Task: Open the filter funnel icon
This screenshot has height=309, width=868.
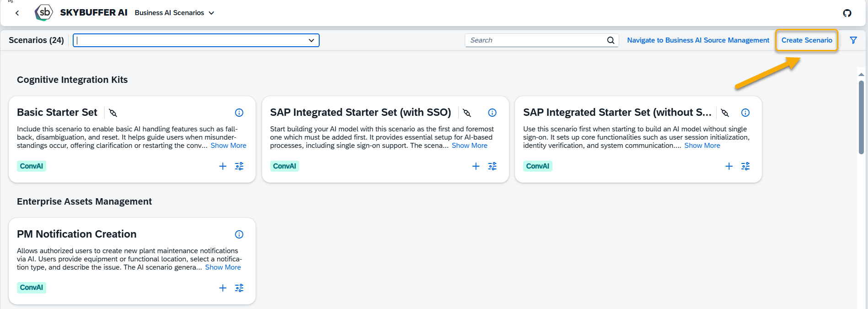Action: point(853,40)
